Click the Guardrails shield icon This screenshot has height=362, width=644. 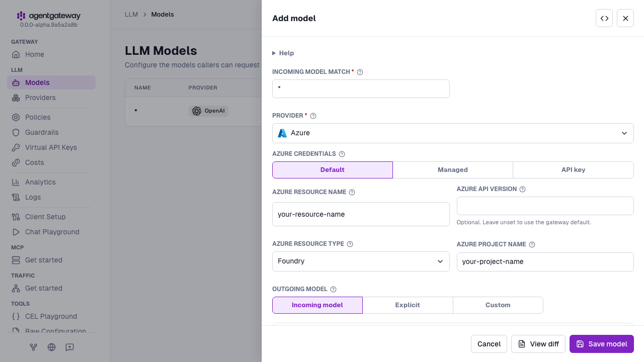click(16, 132)
